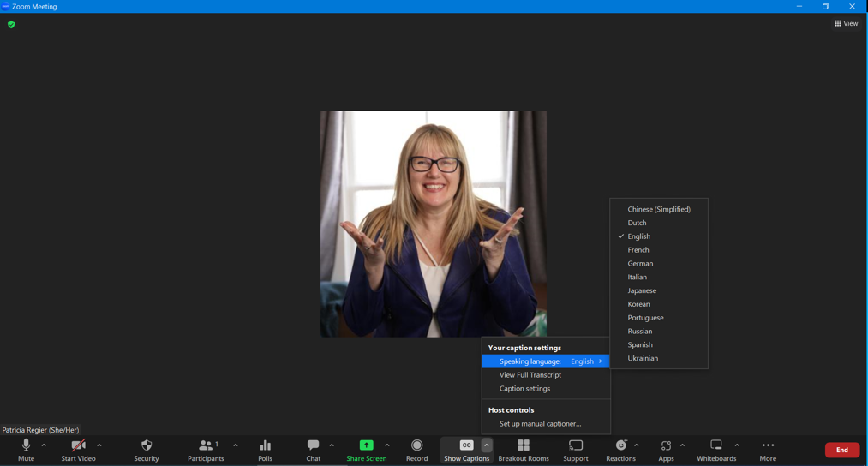Choose Ukrainian from the language list
Image resolution: width=868 pixels, height=466 pixels.
point(659,358)
